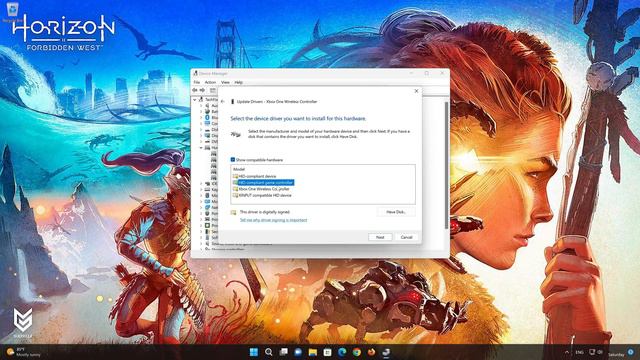This screenshot has height=360, width=640.
Task: Launch Microsoft Edge from the taskbar
Action: (342, 352)
